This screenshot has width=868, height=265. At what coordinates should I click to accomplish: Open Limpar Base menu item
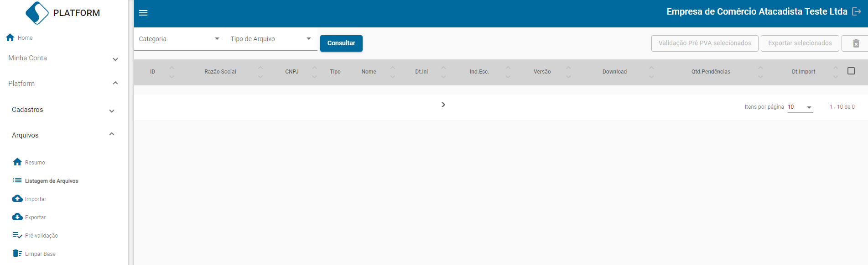40,254
